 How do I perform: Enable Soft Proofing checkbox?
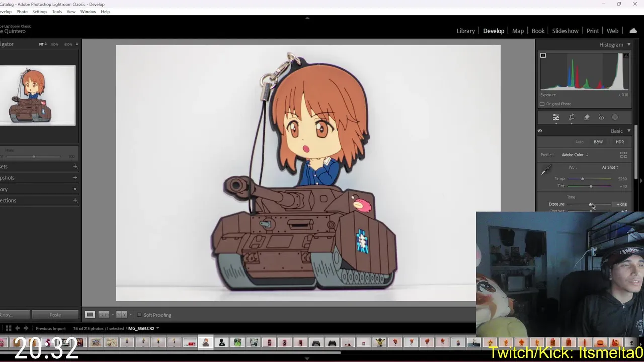[139, 315]
